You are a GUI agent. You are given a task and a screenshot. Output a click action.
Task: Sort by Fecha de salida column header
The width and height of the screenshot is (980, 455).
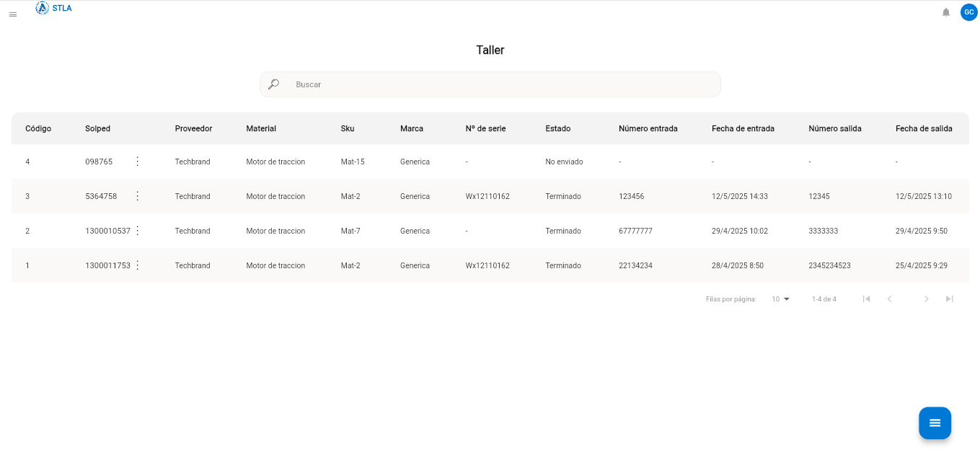924,128
